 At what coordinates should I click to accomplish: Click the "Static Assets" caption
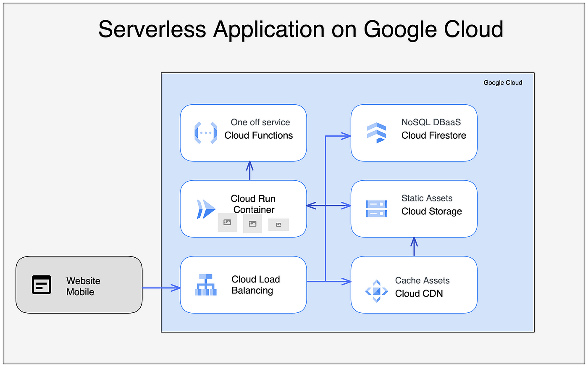point(427,198)
